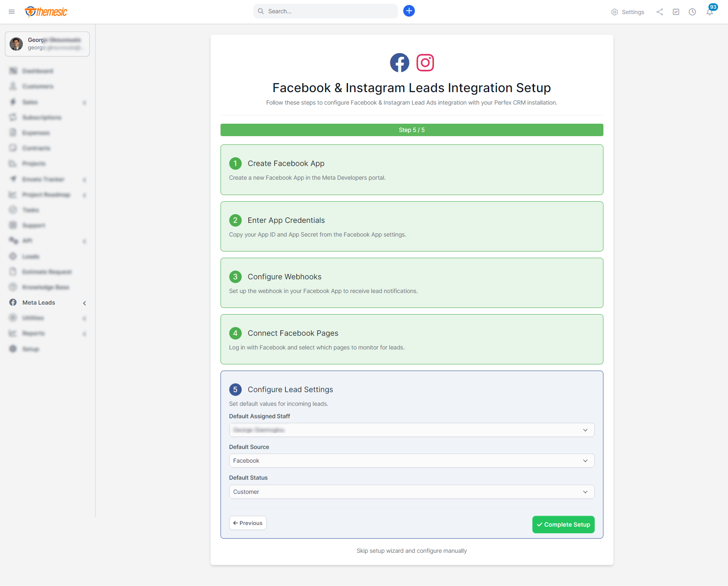Collapse the Meta Leads submenu chevron
Image resolution: width=728 pixels, height=586 pixels.
(x=84, y=303)
